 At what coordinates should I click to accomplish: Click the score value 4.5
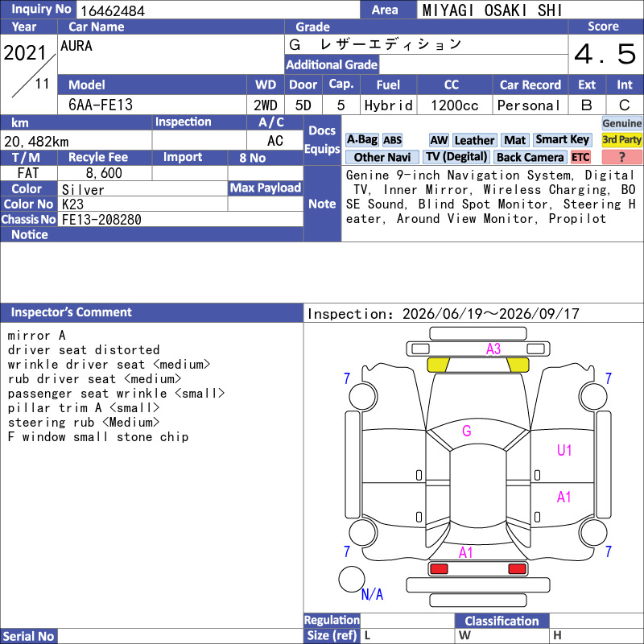(x=605, y=54)
